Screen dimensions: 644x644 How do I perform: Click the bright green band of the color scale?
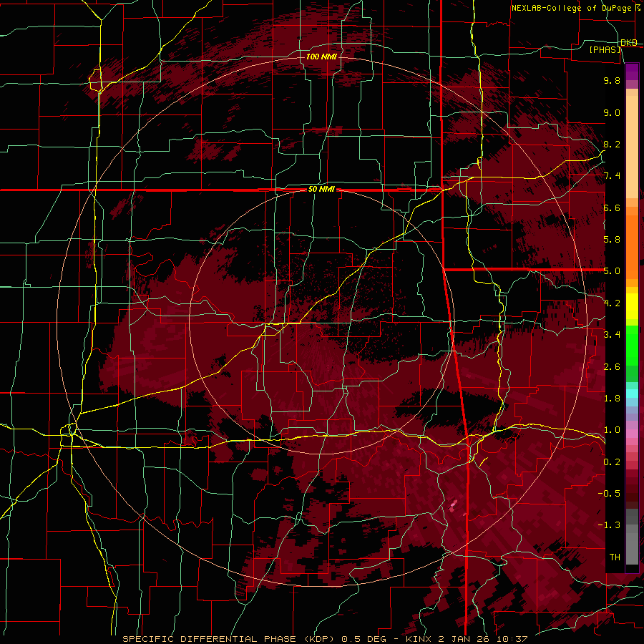[x=632, y=346]
